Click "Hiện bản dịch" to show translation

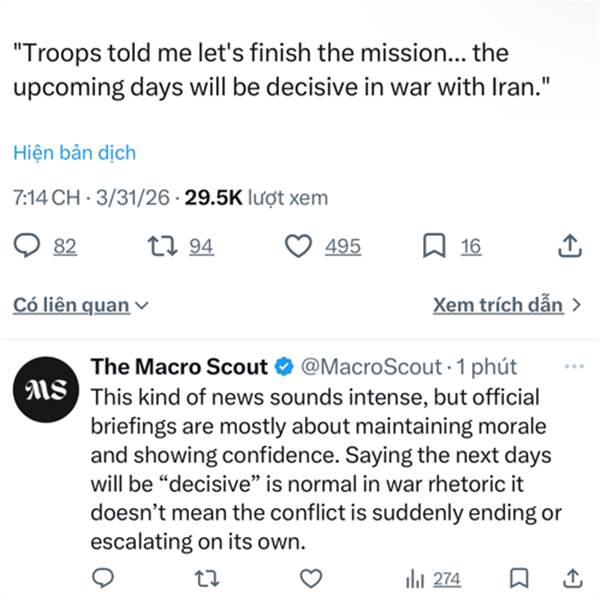74,153
